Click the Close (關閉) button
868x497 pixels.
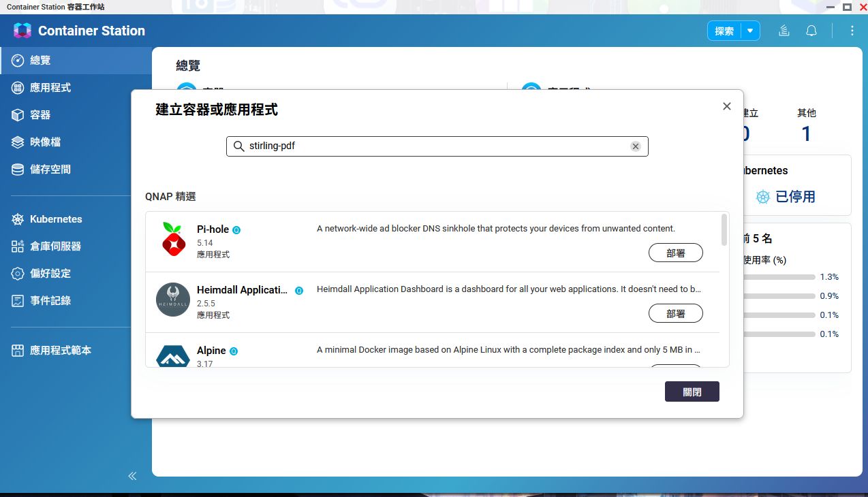pos(692,391)
